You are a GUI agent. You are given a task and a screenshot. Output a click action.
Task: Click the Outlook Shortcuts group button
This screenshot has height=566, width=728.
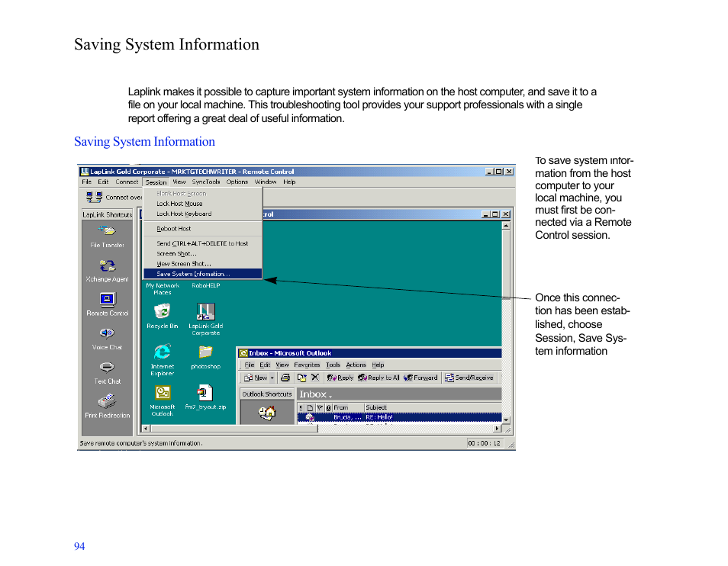pyautogui.click(x=267, y=394)
